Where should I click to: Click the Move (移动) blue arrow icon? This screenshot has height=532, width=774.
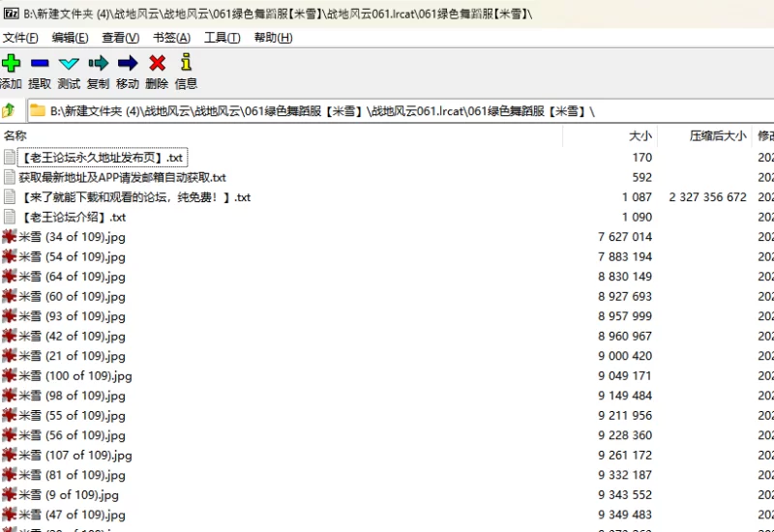[128, 63]
